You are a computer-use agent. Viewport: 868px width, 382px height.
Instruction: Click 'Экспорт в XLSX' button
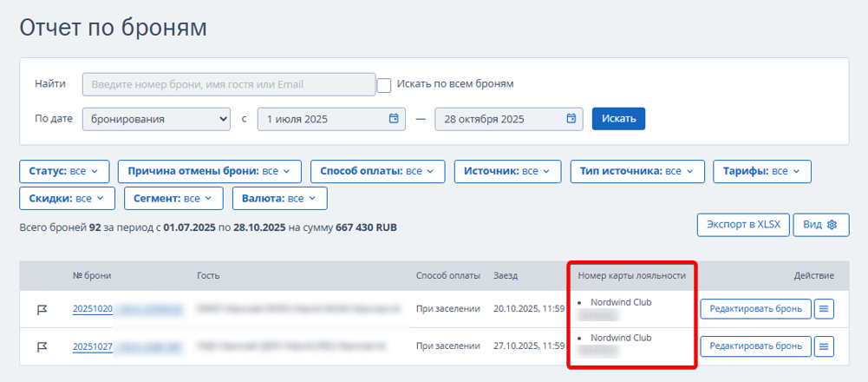click(743, 225)
